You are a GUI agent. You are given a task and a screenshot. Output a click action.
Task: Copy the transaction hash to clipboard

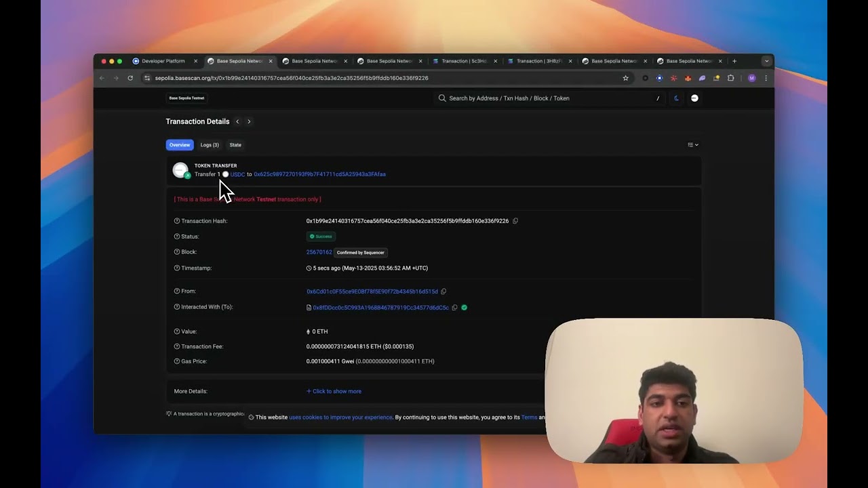coord(515,221)
